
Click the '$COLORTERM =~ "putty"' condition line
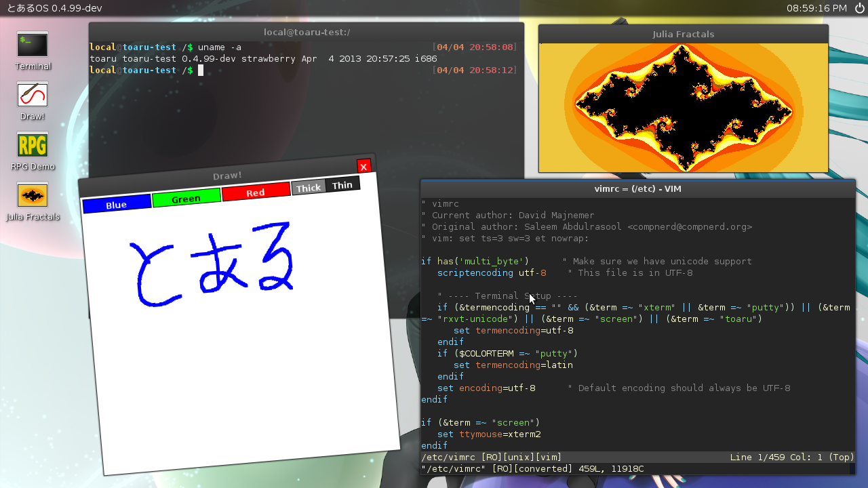507,353
